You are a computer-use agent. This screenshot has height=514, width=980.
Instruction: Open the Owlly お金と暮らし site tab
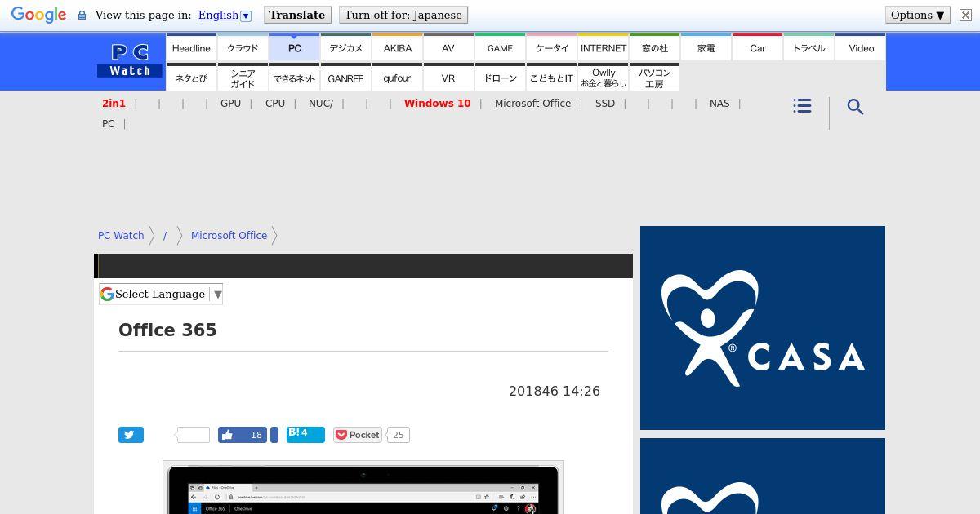[603, 78]
